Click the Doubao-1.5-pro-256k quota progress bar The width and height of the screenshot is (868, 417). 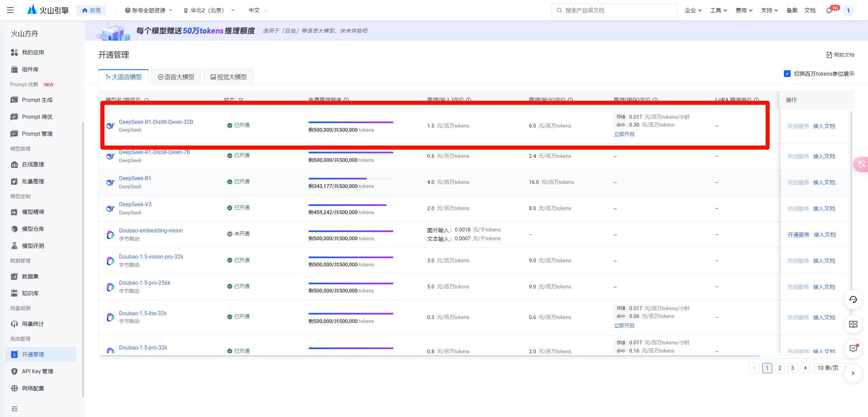point(351,283)
